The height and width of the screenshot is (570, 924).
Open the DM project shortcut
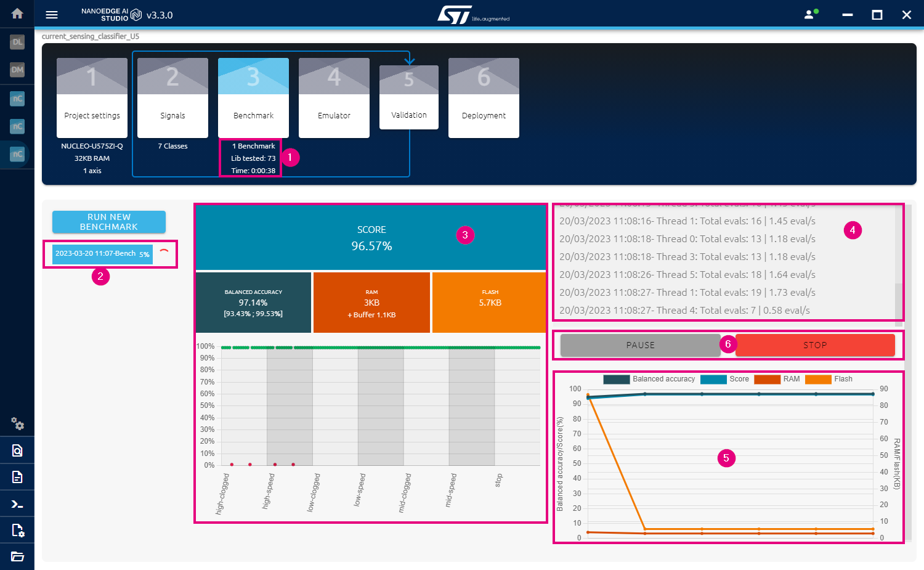click(17, 70)
